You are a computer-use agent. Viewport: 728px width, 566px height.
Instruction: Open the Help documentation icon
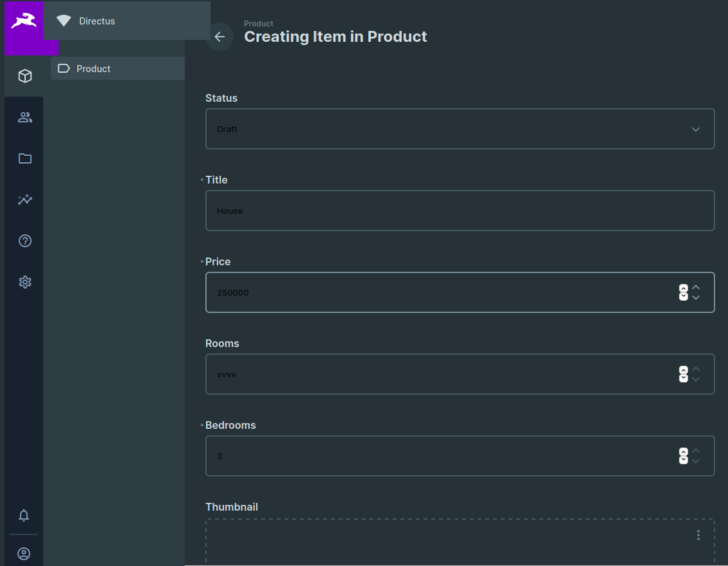[x=24, y=240]
